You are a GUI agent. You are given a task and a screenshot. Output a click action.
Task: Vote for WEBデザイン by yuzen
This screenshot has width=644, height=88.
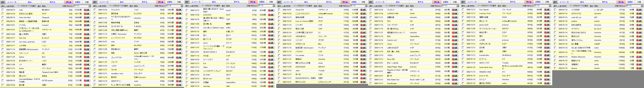179,81
